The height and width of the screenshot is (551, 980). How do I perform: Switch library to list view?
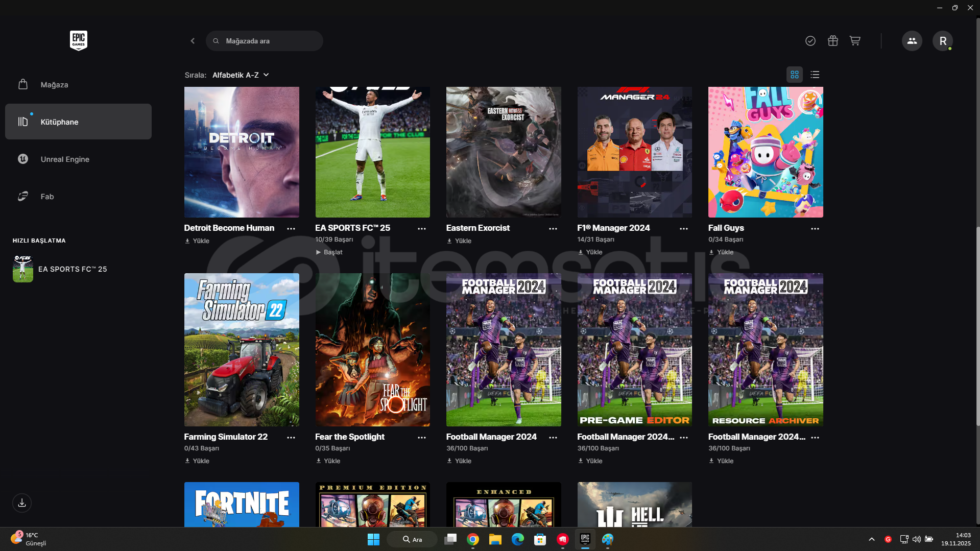815,75
